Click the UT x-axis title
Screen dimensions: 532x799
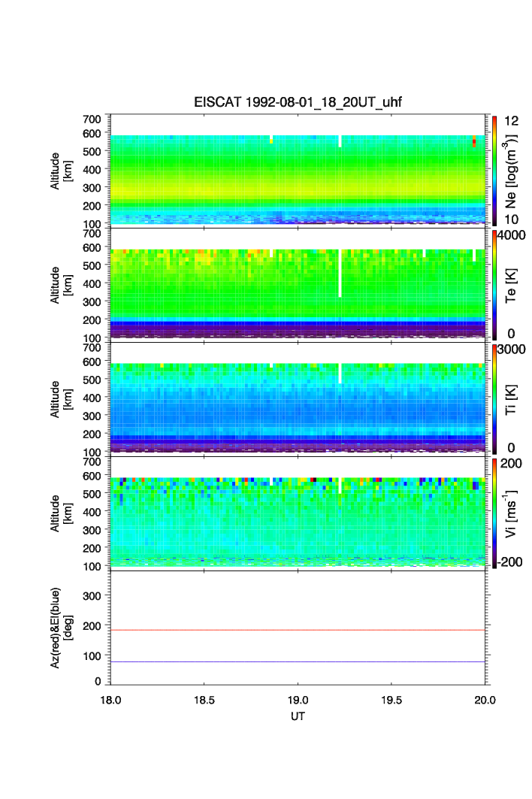[x=298, y=716]
